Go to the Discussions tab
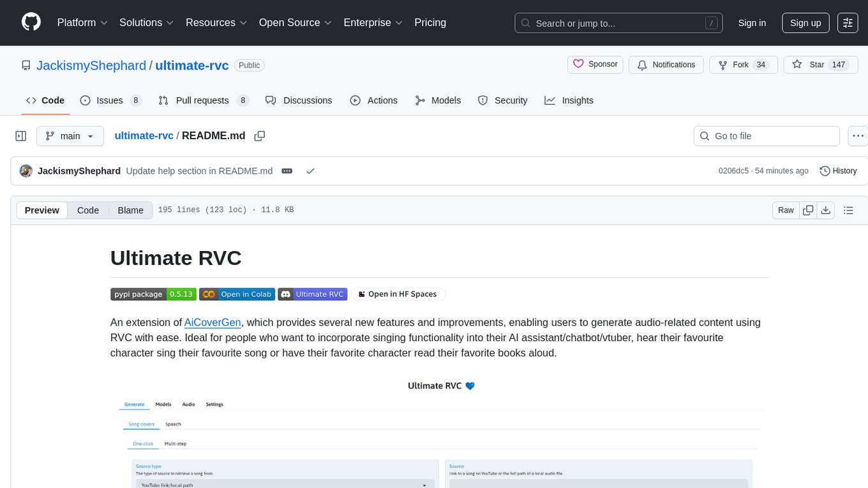 (299, 100)
